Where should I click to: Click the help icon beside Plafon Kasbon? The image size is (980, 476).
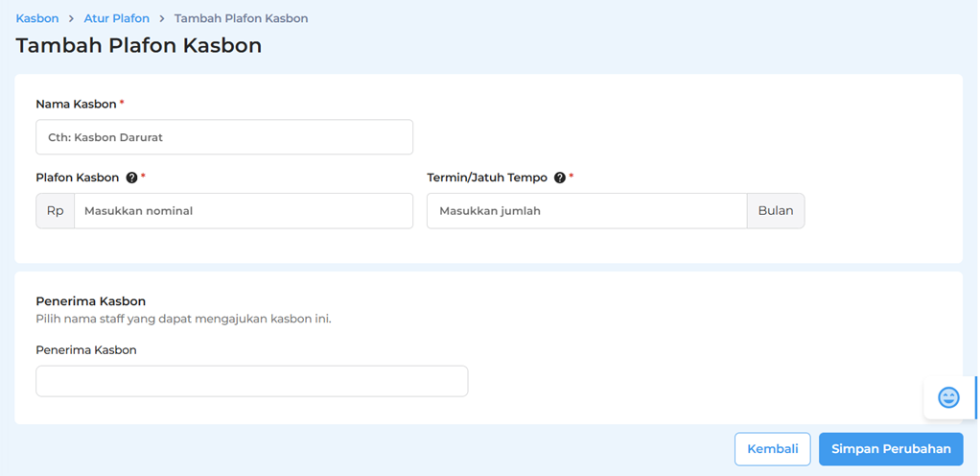point(131,178)
